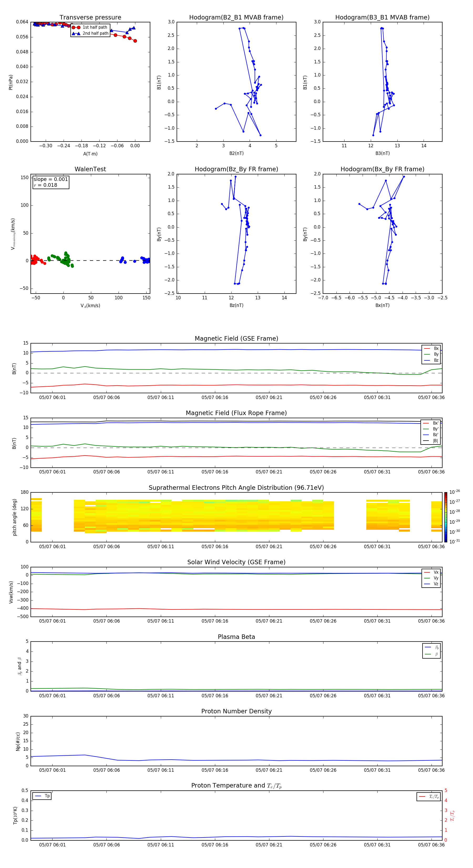Click the Te/Tp legend entry in temperature plot
Screen dimensions: 473x868
click(x=429, y=796)
